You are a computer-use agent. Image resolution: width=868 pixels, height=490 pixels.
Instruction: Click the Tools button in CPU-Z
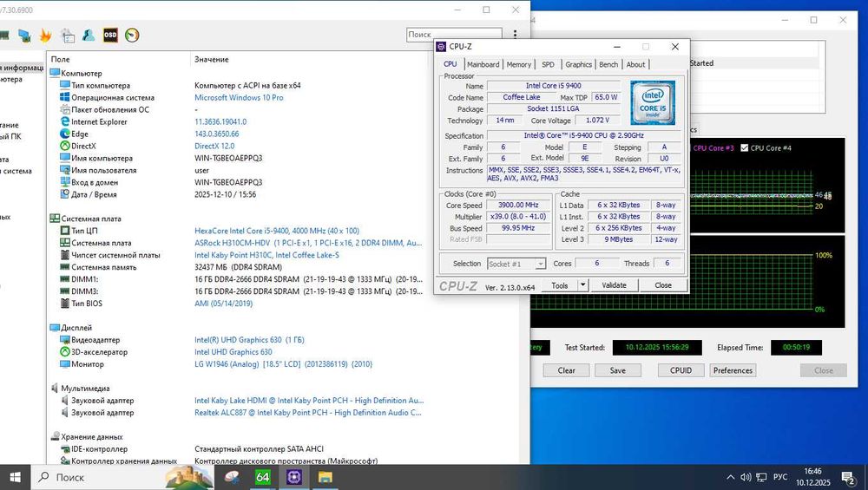click(x=560, y=285)
